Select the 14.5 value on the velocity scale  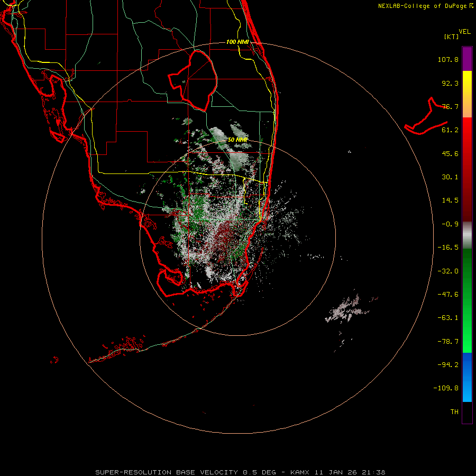pos(450,200)
